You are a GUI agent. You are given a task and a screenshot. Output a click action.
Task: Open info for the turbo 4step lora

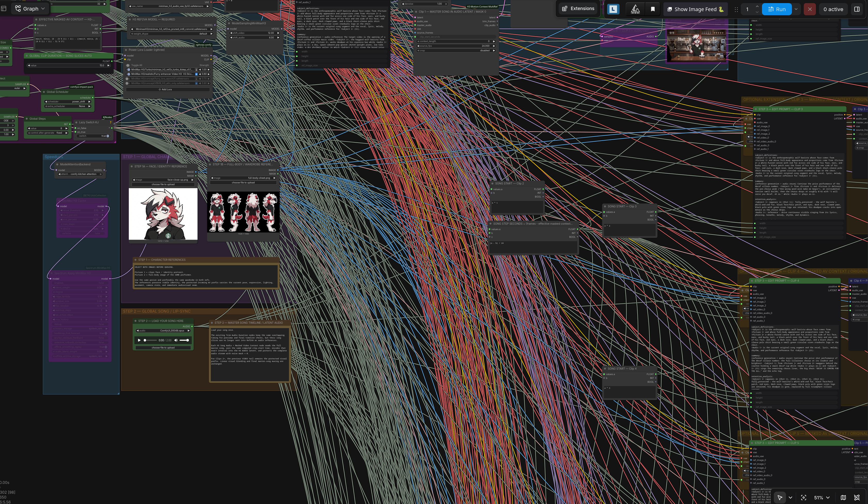(196, 70)
